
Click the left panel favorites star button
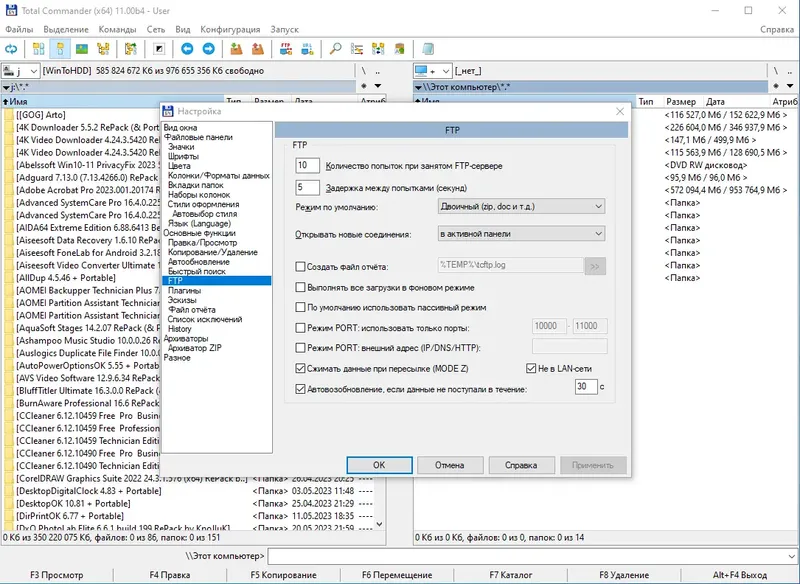[364, 86]
